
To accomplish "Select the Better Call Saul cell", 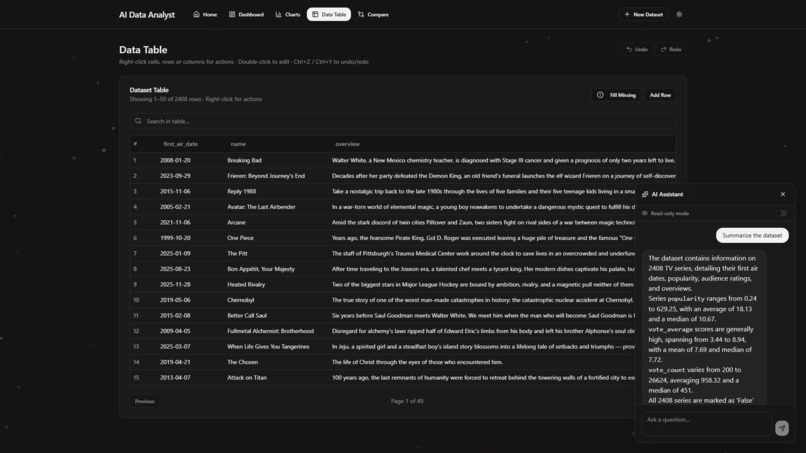I will point(247,315).
